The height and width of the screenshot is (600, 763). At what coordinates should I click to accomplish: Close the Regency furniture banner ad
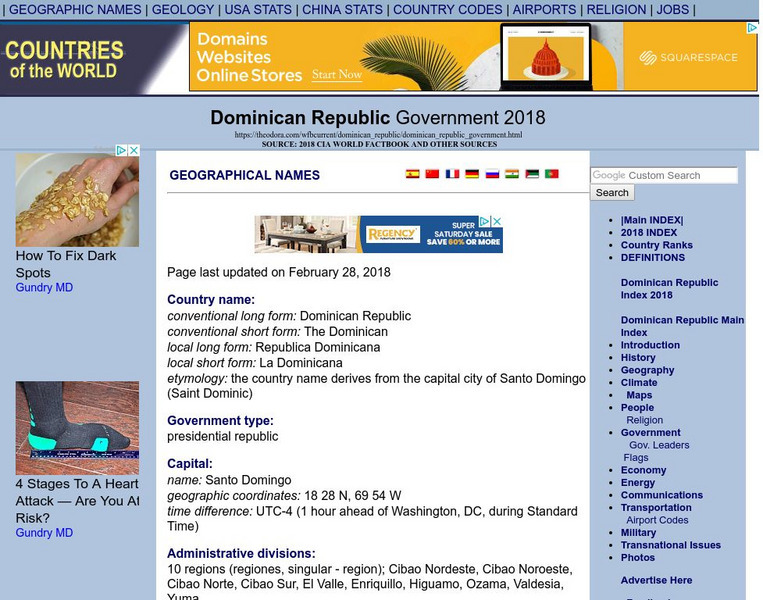(497, 221)
